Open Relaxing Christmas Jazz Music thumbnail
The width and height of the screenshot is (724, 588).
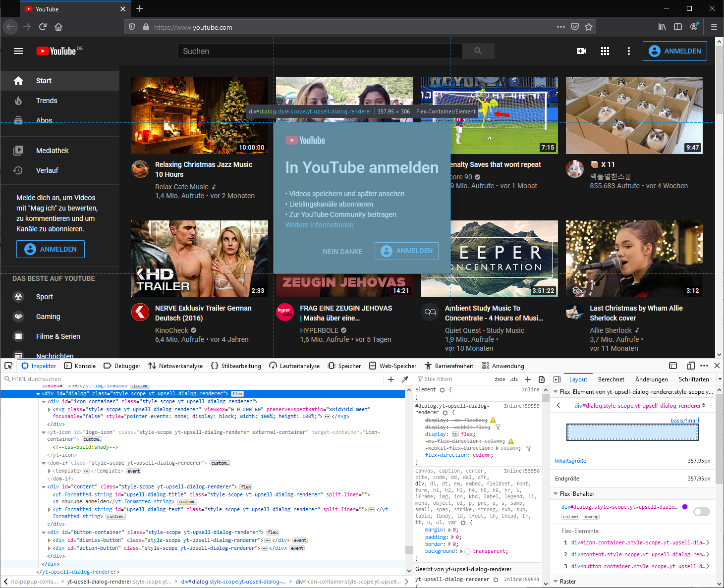[x=199, y=115]
